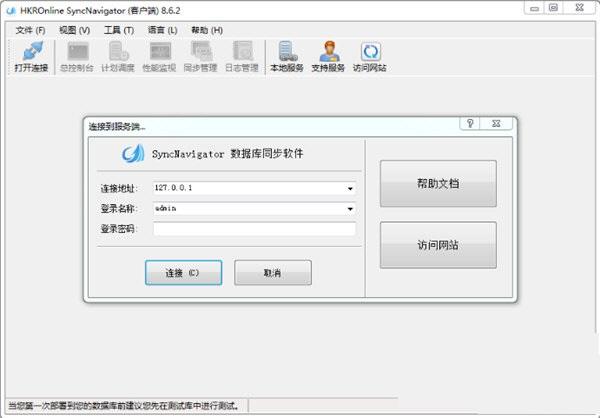Click the SyncNavigator logo in dialog
Screen dimensions: 600x418
point(133,154)
